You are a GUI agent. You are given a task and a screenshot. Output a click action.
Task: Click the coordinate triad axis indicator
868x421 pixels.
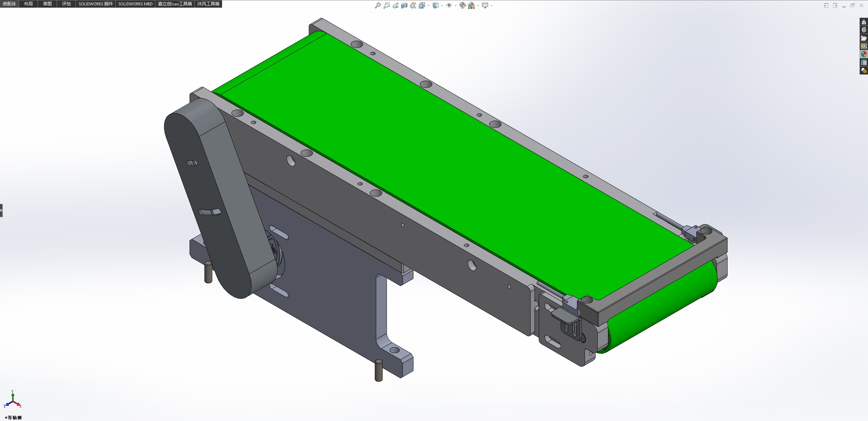(x=13, y=401)
